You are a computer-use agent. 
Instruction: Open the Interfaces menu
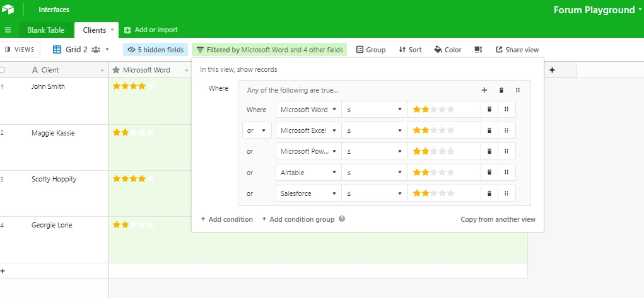pyautogui.click(x=54, y=9)
